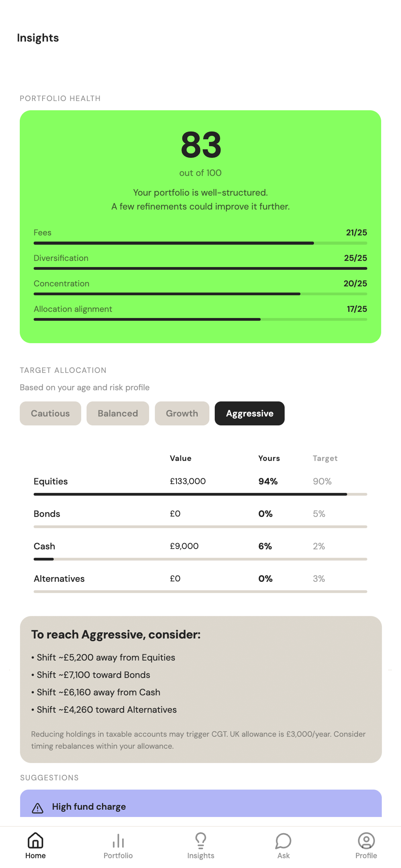Choose the Growth risk profile
This screenshot has height=868, width=401.
tap(182, 413)
